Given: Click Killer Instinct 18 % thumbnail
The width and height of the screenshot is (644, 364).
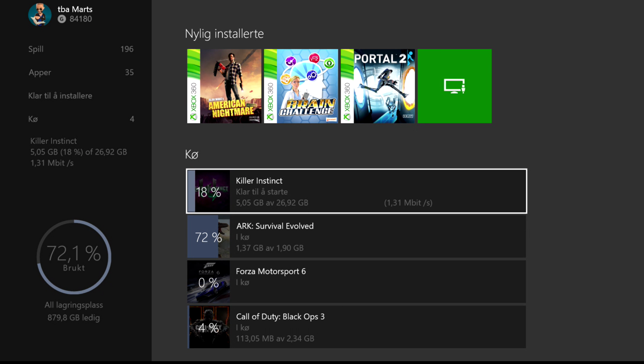Looking at the screenshot, I should click(208, 191).
